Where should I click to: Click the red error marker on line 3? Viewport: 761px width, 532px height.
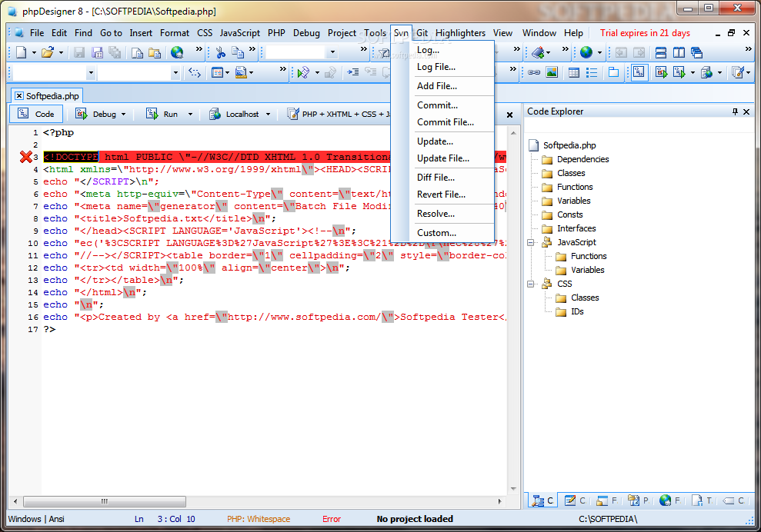click(25, 157)
